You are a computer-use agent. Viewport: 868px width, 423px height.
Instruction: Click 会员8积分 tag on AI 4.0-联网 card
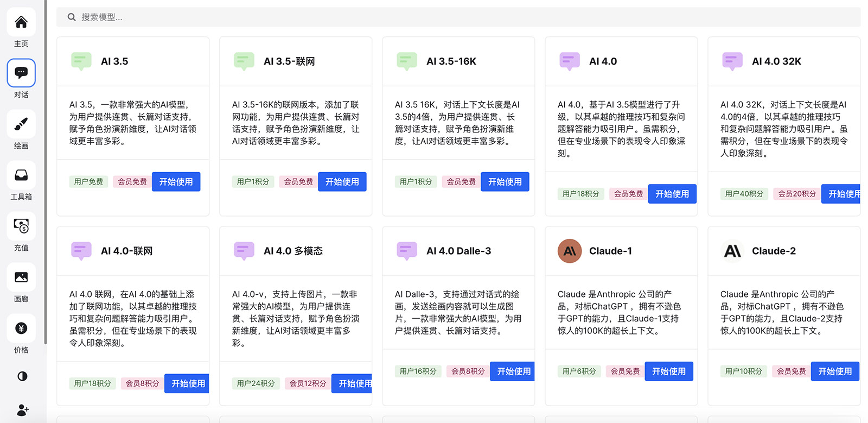coord(142,383)
